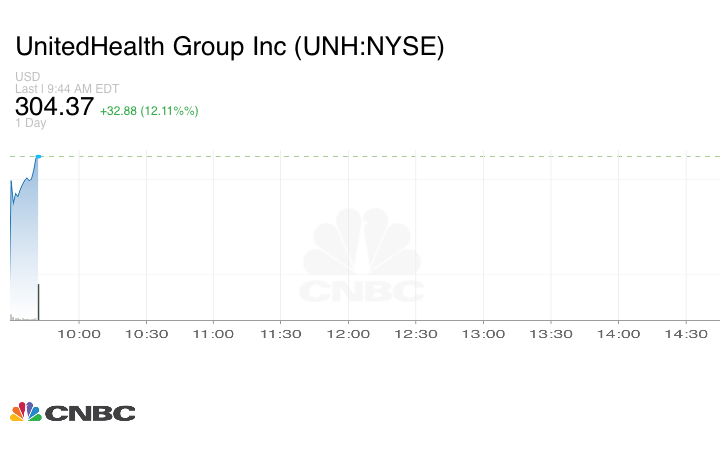Click the UnitedHealth Group Inc title
This screenshot has width=720, height=450.
pos(229,47)
